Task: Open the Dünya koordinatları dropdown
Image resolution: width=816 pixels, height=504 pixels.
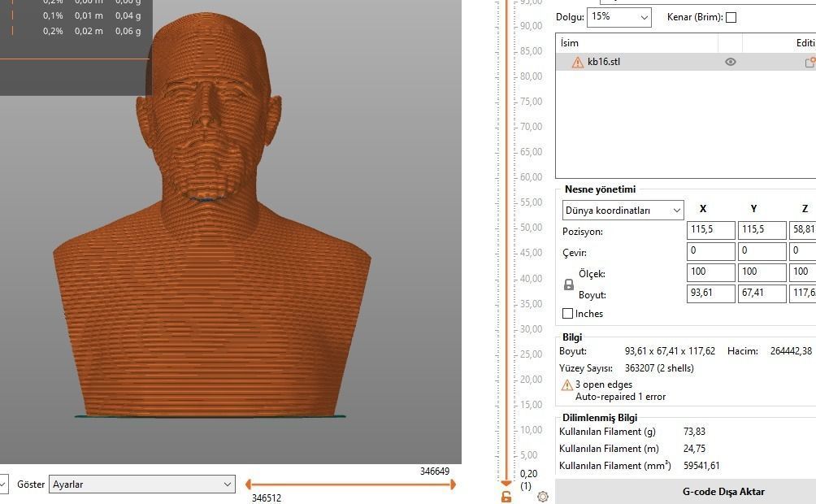Action: coord(623,211)
